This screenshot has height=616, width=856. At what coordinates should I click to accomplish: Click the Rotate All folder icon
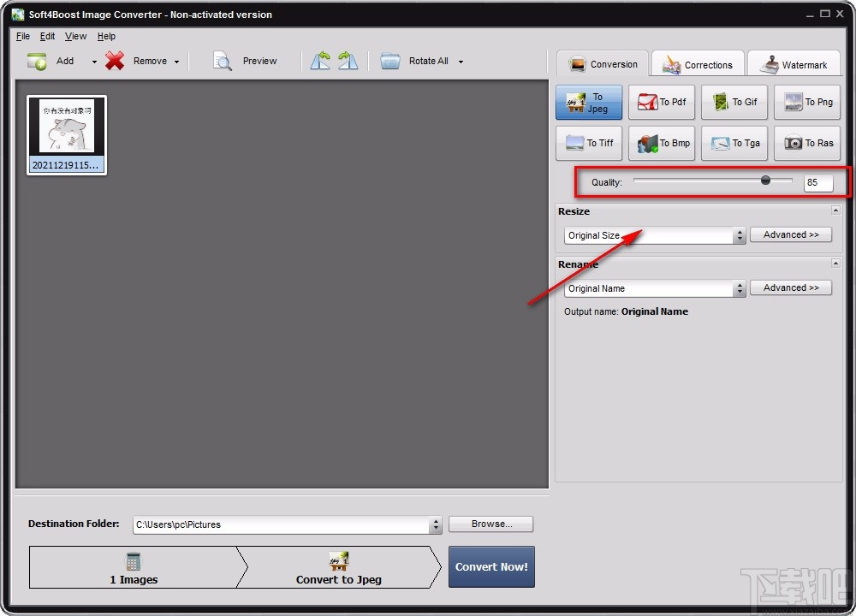(390, 61)
